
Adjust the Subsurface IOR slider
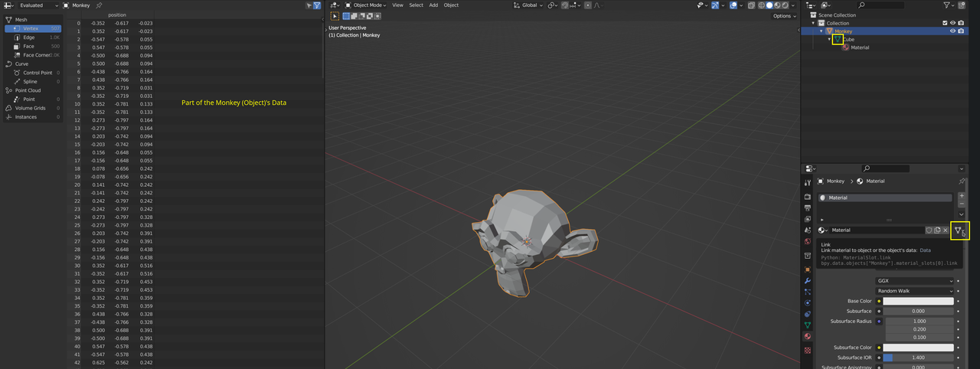pyautogui.click(x=920, y=358)
